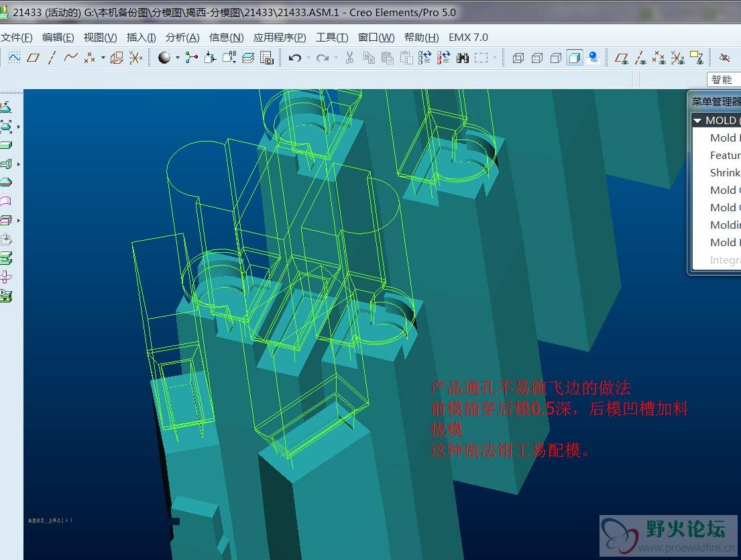The height and width of the screenshot is (560, 741).
Task: Toggle datum planes display
Action: tap(622, 58)
